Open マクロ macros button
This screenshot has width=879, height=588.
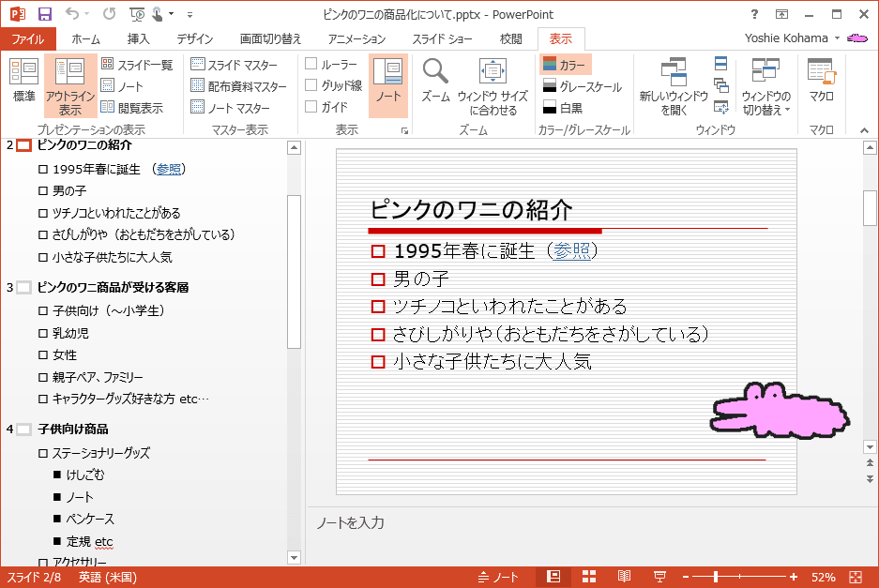[x=821, y=82]
